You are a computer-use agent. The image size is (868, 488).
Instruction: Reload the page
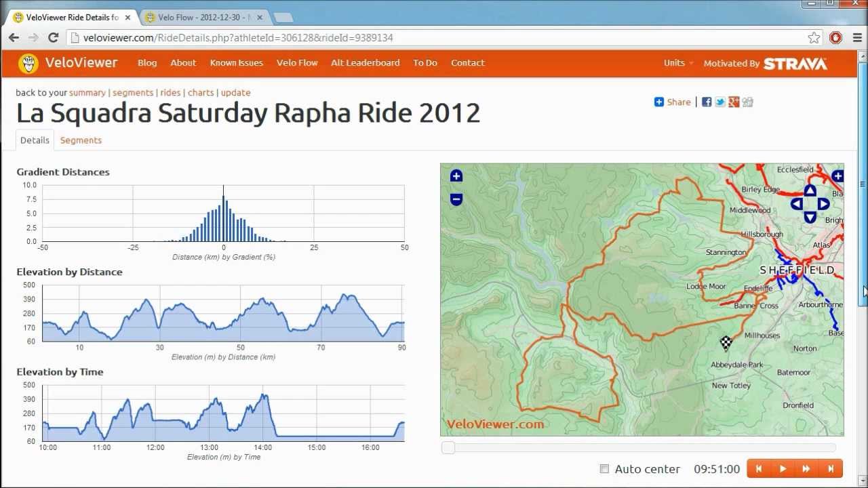click(53, 38)
